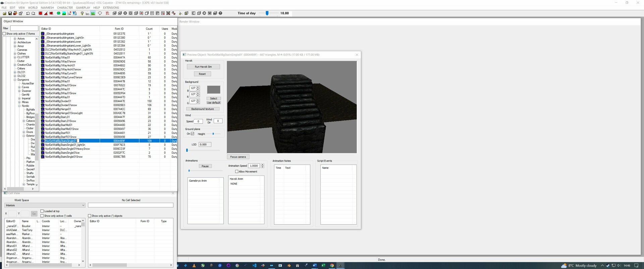This screenshot has width=644, height=269.
Task: Click the LOD value input field
Action: point(205,144)
